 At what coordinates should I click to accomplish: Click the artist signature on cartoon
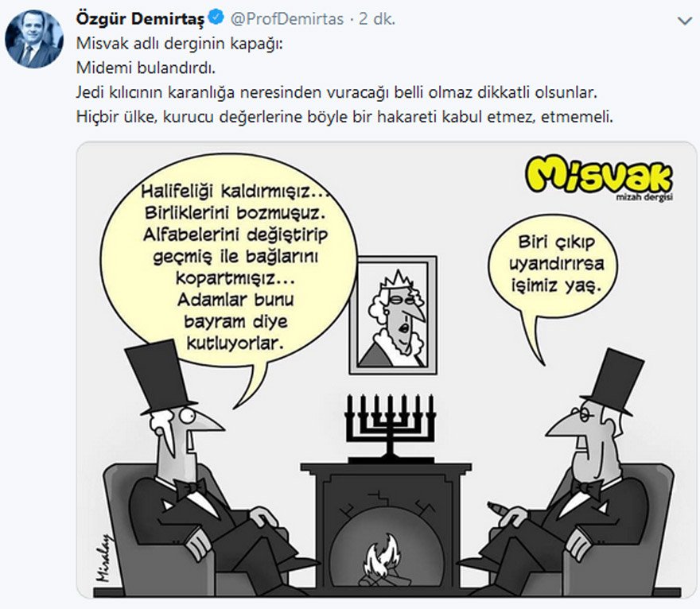pyautogui.click(x=103, y=558)
